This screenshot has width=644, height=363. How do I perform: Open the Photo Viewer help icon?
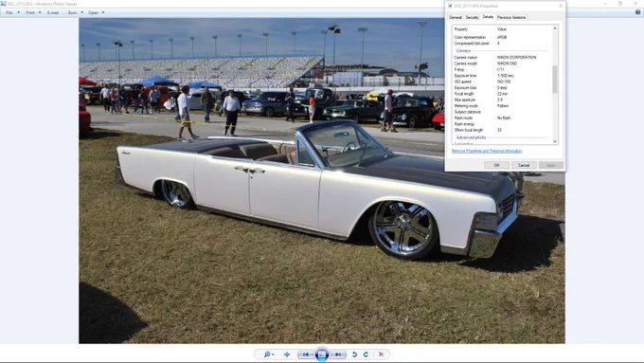(x=637, y=12)
